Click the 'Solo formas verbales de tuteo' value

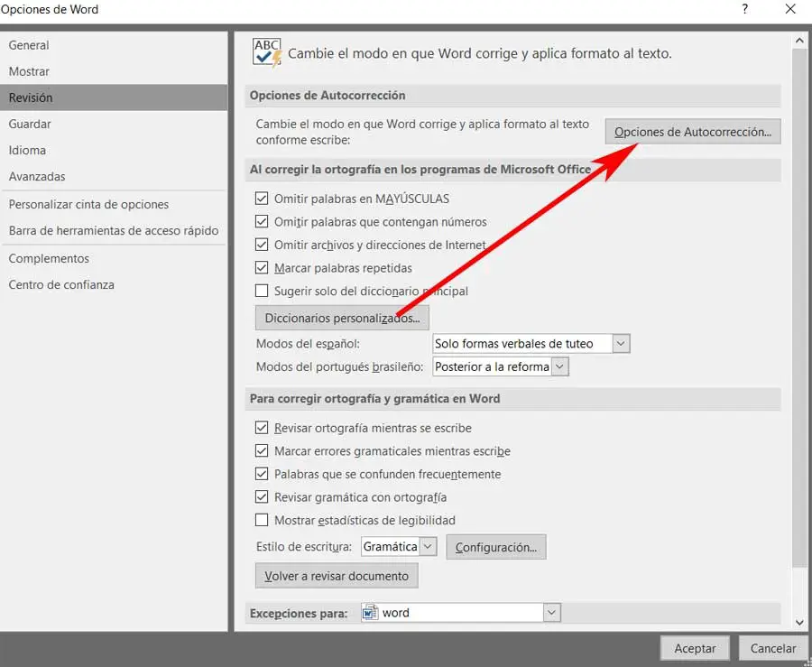point(522,343)
